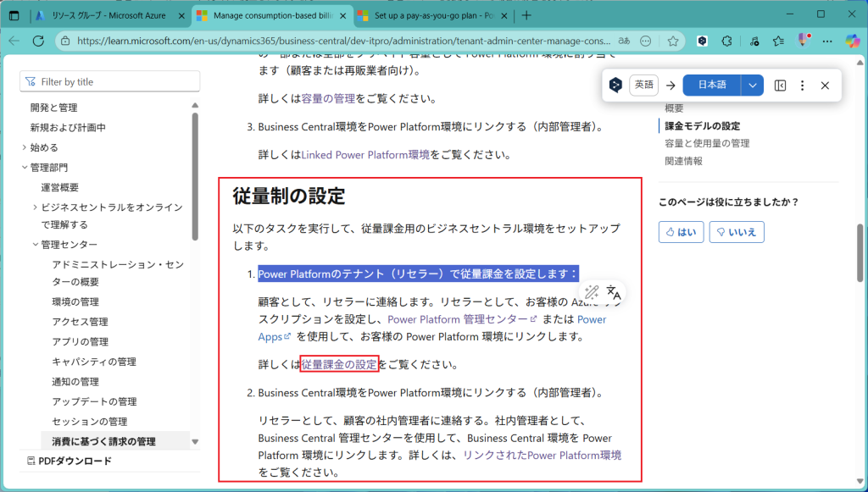The width and height of the screenshot is (868, 492).
Task: Close the Microsoft Azure tab
Action: click(181, 16)
